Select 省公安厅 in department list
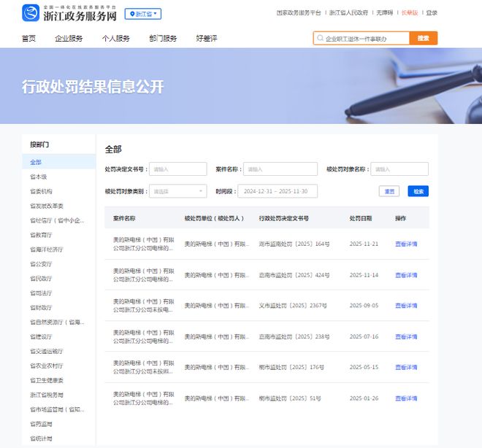The image size is (482, 448). coord(41,263)
